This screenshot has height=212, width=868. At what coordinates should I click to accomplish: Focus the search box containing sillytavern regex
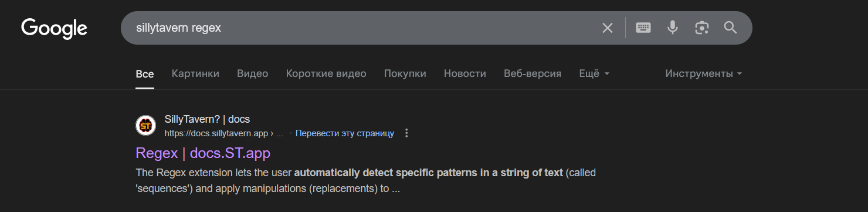click(x=364, y=28)
